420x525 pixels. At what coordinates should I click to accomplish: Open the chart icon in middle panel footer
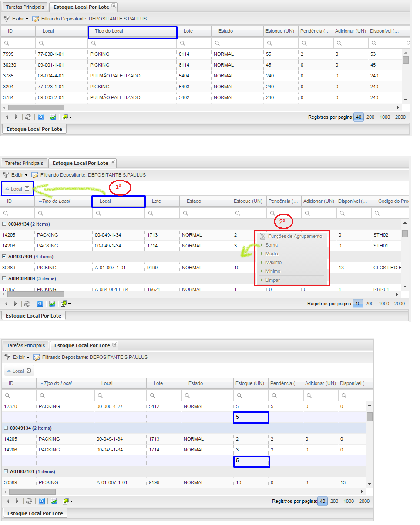tap(52, 304)
